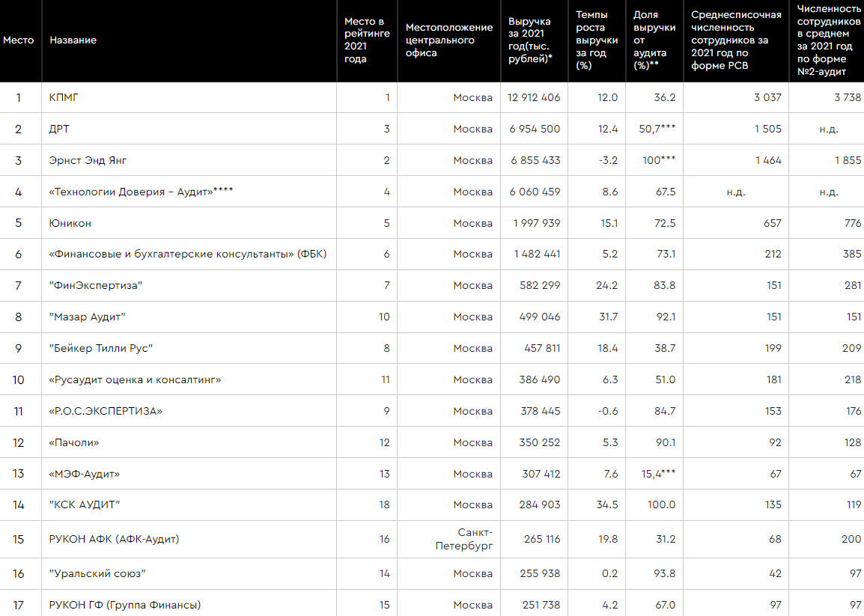This screenshot has width=864, height=616.
Task: Click revenue value '6 060 459'
Action: coord(535,192)
